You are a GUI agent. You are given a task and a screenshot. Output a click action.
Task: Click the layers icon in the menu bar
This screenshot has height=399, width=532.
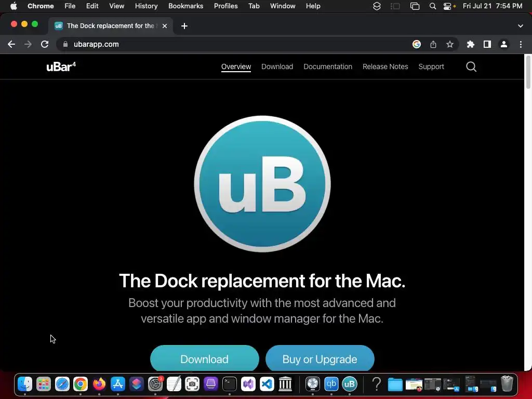click(x=377, y=6)
